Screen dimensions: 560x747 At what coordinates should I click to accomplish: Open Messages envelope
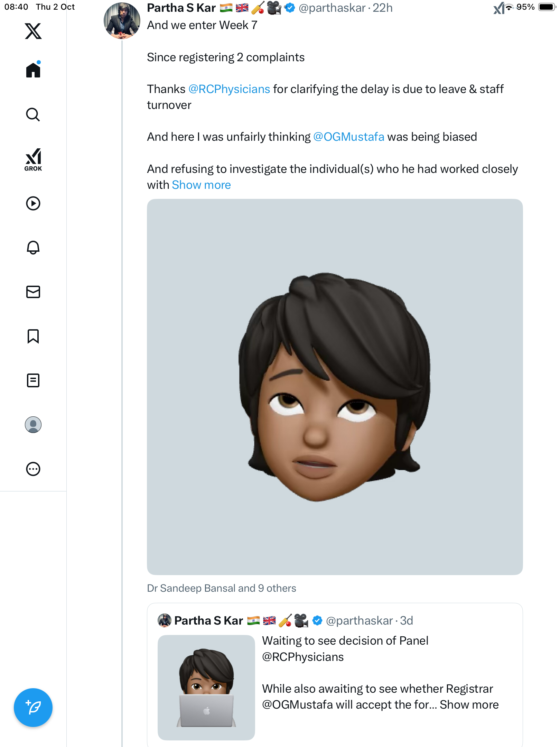pos(33,292)
